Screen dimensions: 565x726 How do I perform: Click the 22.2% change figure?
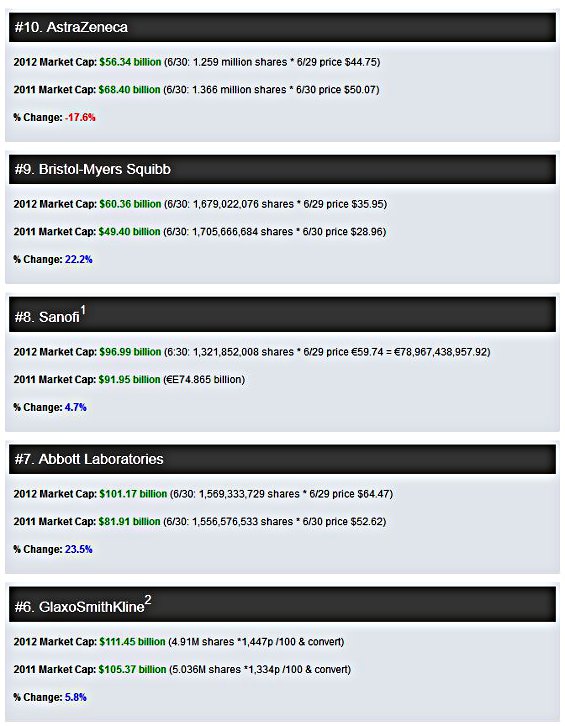[79, 260]
